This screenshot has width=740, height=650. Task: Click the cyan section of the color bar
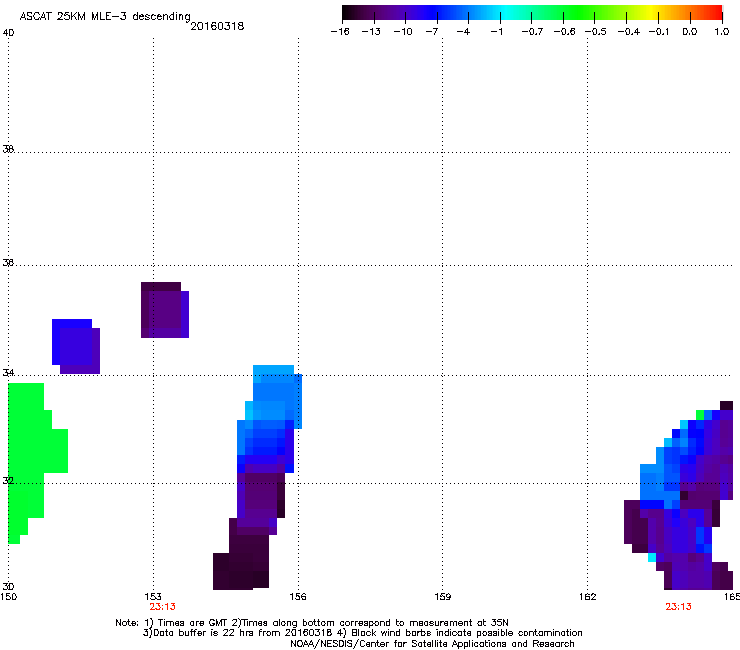point(507,13)
